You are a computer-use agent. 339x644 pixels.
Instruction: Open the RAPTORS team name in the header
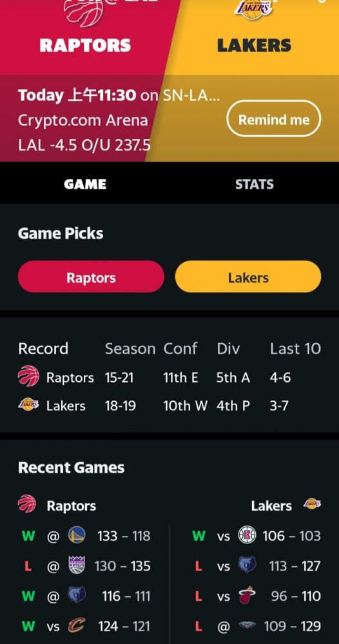(x=85, y=45)
